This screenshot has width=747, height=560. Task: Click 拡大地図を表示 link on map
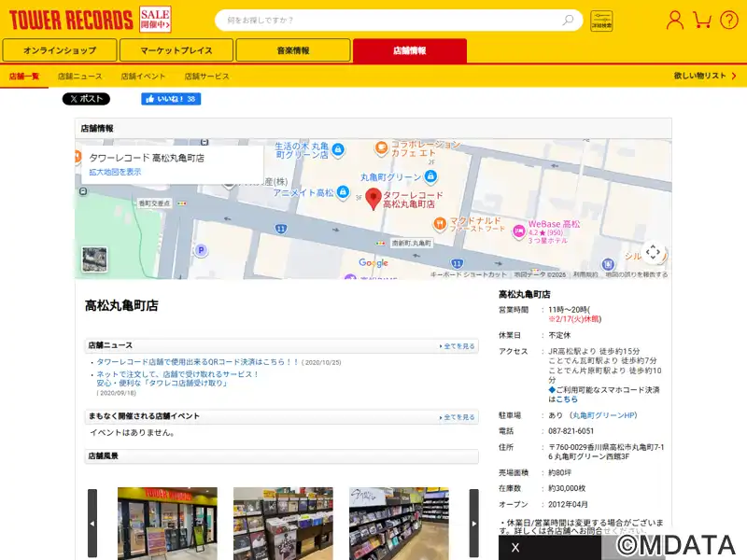point(115,172)
